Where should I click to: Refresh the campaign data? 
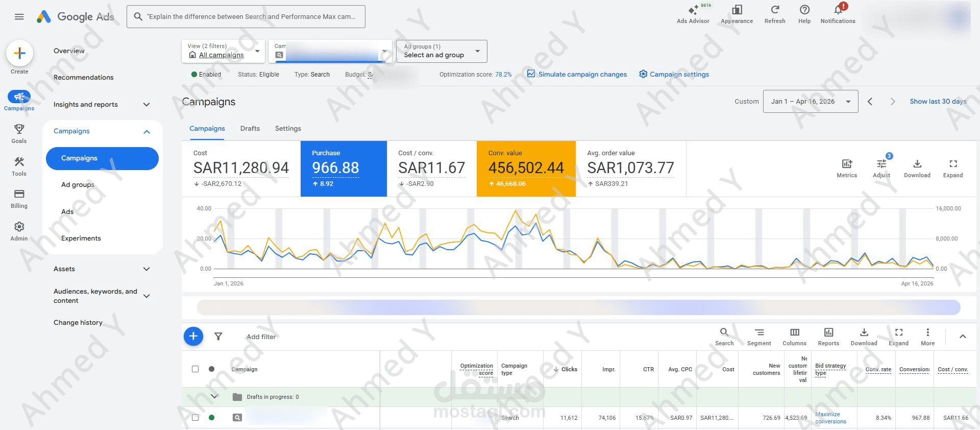click(x=774, y=14)
